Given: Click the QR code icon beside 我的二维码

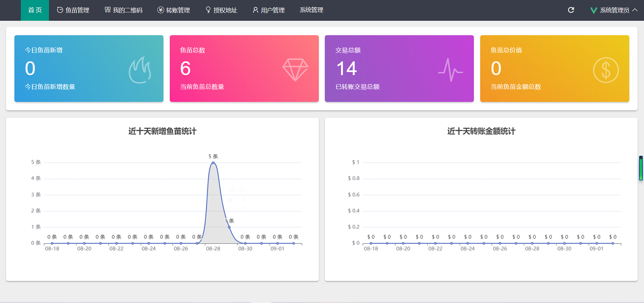Looking at the screenshot, I should [108, 10].
